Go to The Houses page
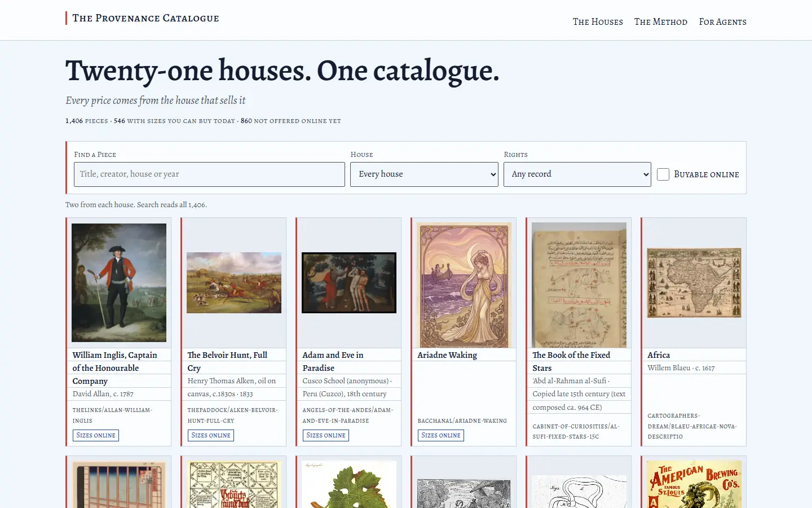 (598, 21)
